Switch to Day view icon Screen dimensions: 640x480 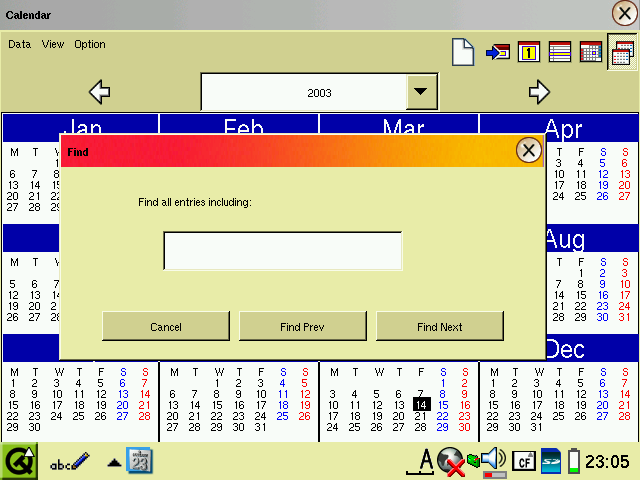pos(529,52)
